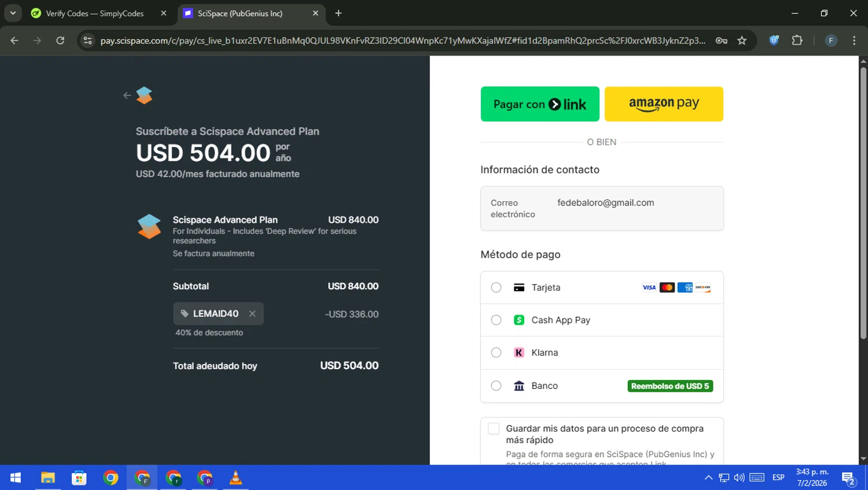Click the '-USD 336.00' discount amount

coord(352,314)
